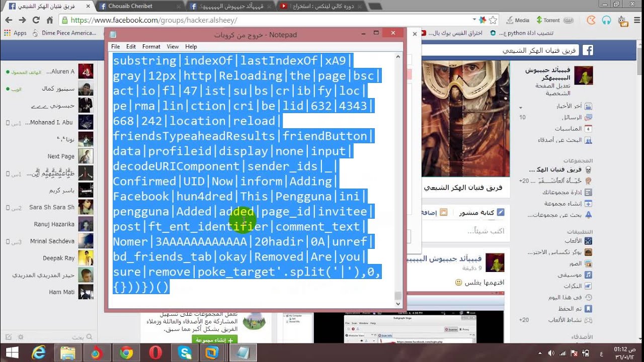Click Chrome's back navigation arrow
This screenshot has width=644, height=362.
point(9,20)
